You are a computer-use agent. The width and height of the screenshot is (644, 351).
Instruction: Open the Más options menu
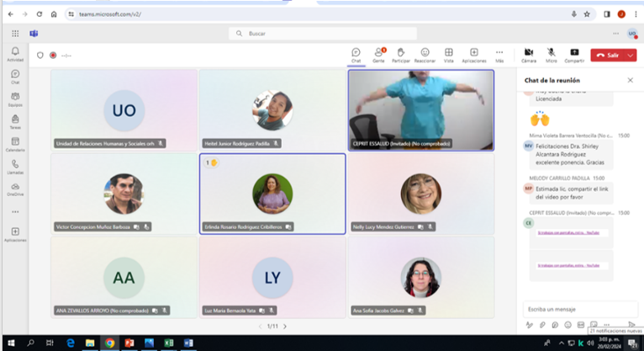pos(499,55)
